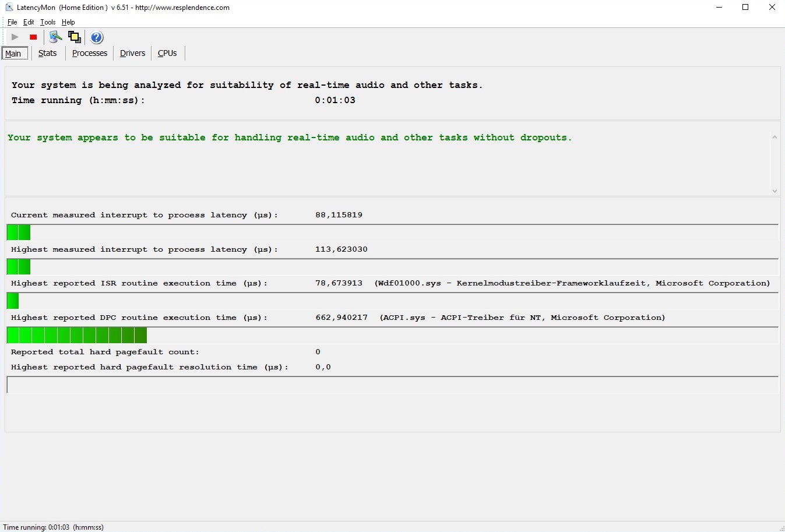Click the current latency value 88,115819
The image size is (785, 532).
tap(339, 215)
